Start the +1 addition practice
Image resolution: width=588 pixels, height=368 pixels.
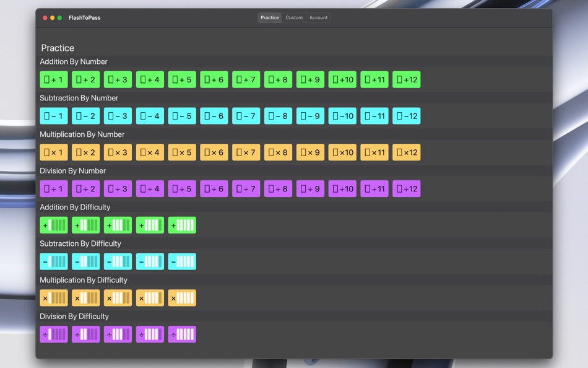[54, 79]
